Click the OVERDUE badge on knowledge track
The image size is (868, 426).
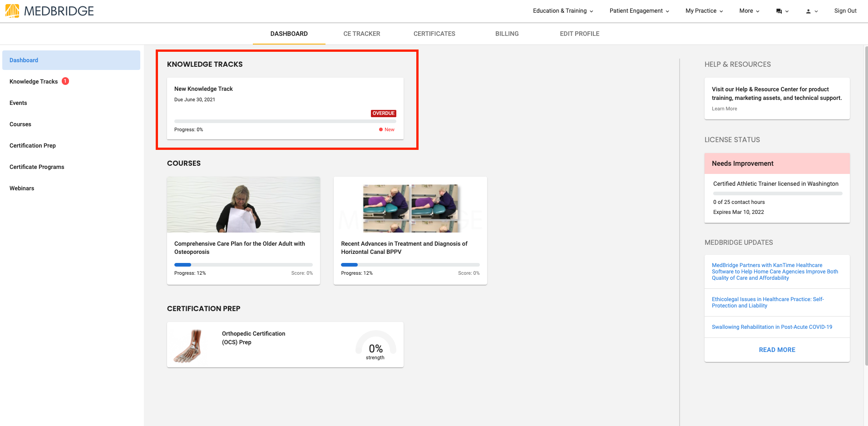tap(384, 114)
